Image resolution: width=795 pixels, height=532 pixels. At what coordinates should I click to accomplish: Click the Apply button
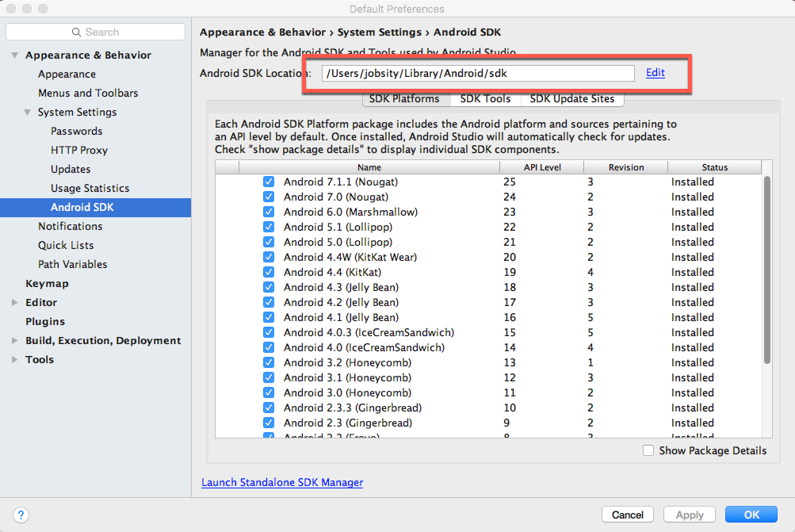tap(689, 515)
